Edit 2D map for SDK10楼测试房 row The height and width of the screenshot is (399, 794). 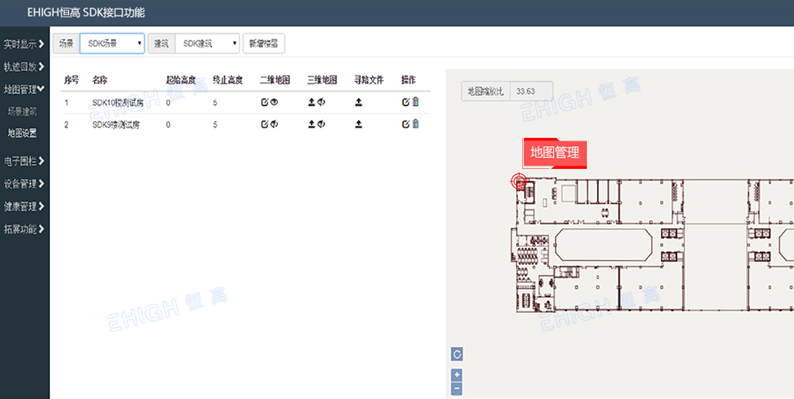point(264,102)
